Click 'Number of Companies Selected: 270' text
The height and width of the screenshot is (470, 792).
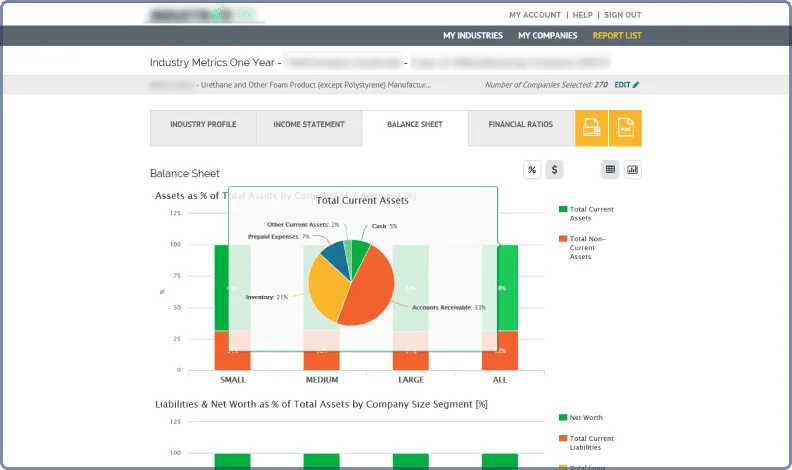546,85
